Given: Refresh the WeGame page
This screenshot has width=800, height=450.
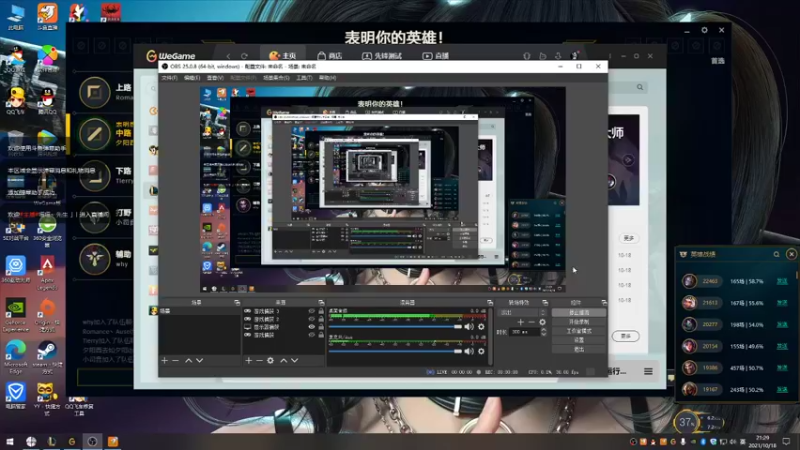Looking at the screenshot, I should pos(244,56).
